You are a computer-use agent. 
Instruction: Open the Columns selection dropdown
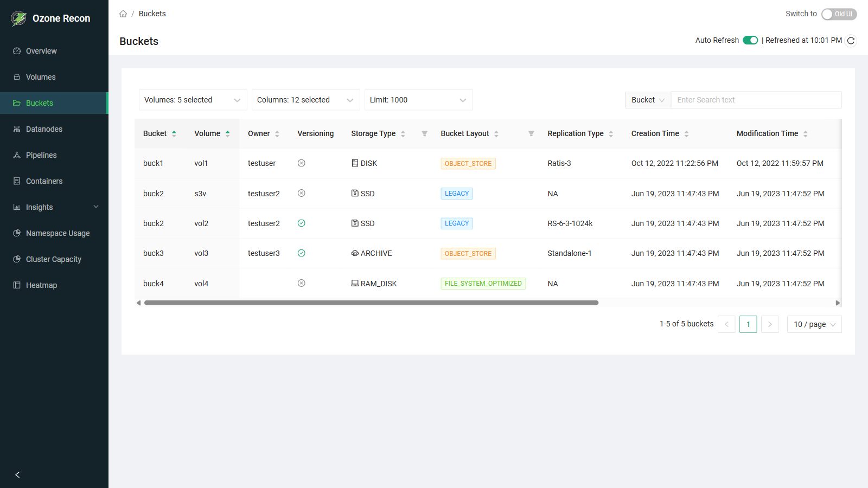pos(305,100)
